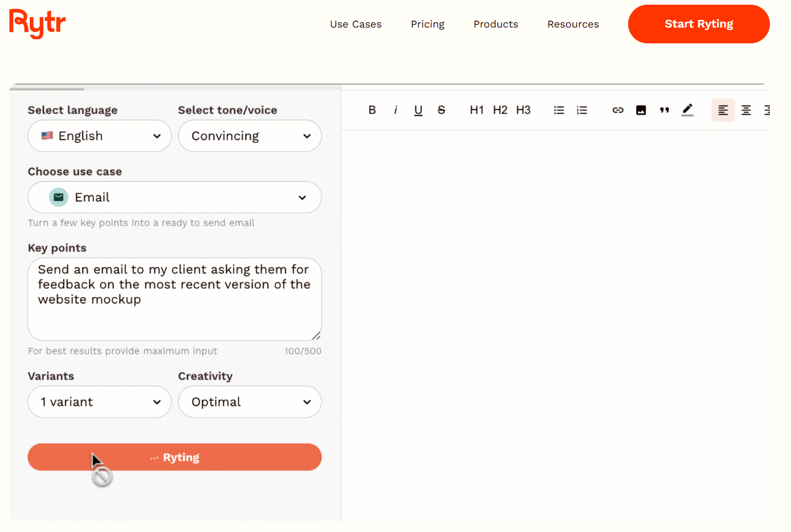Click the 'Creativity' label

(x=205, y=376)
